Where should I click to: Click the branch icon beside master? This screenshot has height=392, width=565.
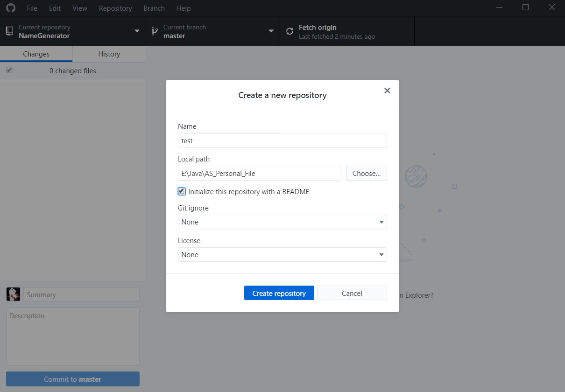(x=155, y=31)
